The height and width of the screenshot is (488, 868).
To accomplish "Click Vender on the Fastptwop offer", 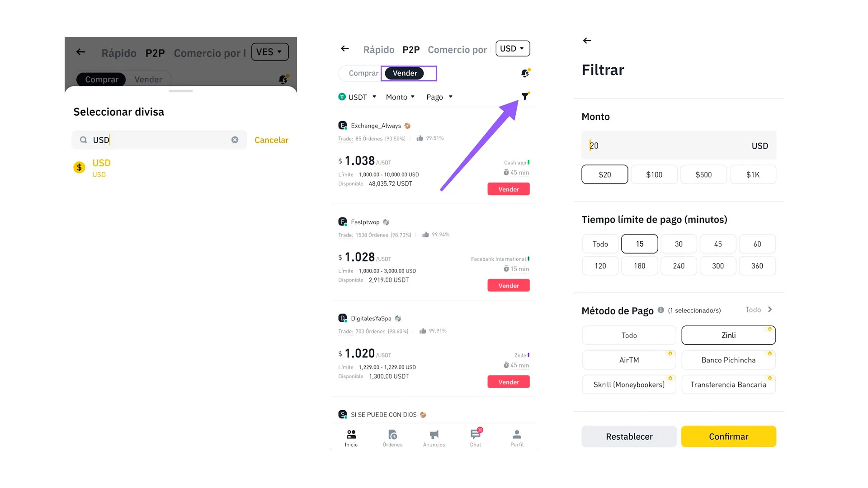I will tap(509, 286).
